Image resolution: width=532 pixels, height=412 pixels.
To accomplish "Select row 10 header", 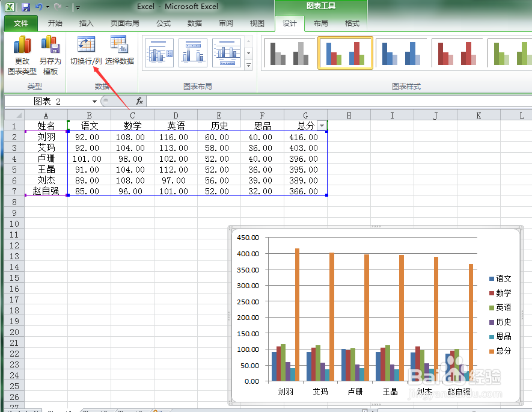I will [x=14, y=224].
